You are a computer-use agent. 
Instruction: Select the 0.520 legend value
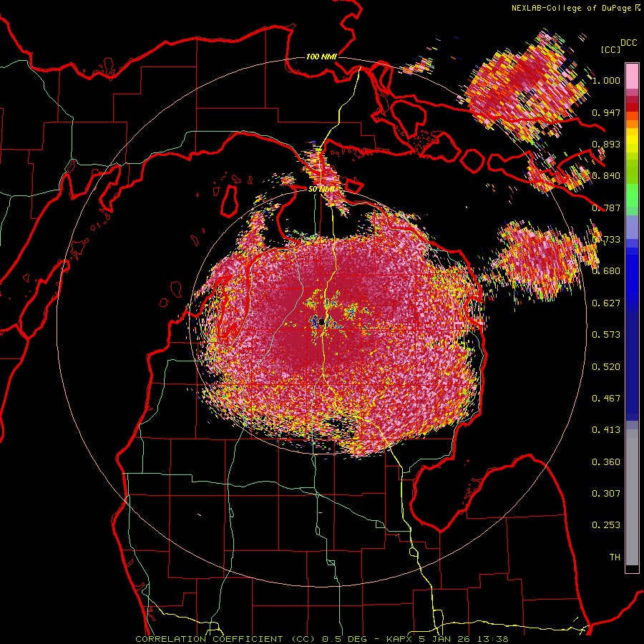click(606, 367)
